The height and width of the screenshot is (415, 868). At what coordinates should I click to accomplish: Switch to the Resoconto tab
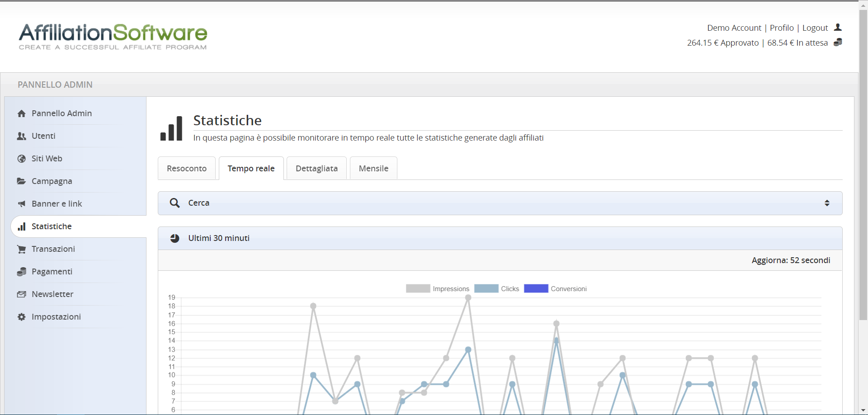click(187, 168)
